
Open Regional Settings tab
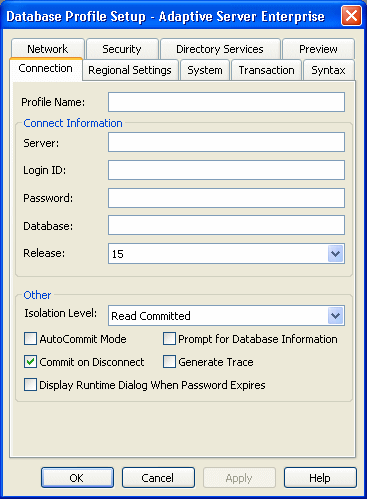pos(130,70)
